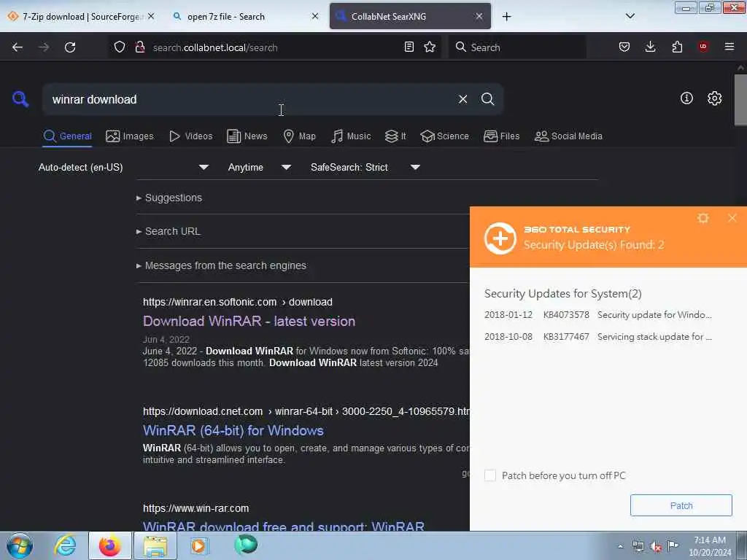Select the It search category

(395, 136)
